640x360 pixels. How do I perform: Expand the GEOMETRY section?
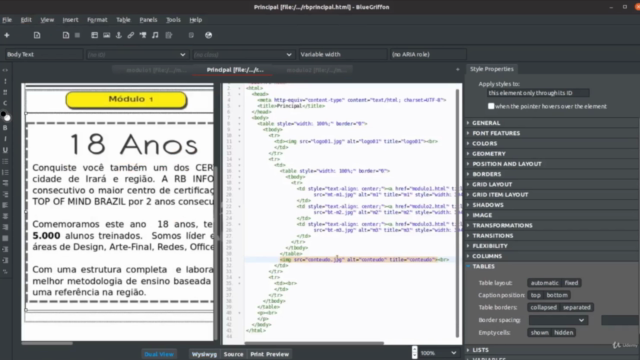[489, 153]
